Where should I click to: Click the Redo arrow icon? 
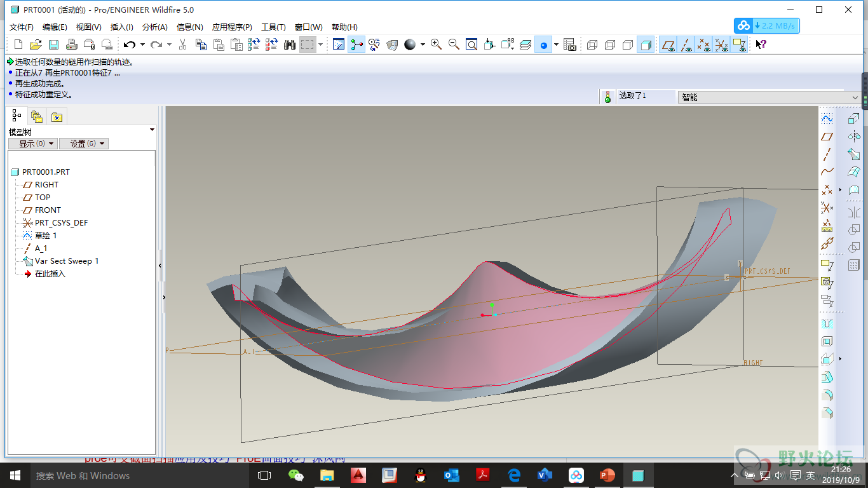click(156, 44)
